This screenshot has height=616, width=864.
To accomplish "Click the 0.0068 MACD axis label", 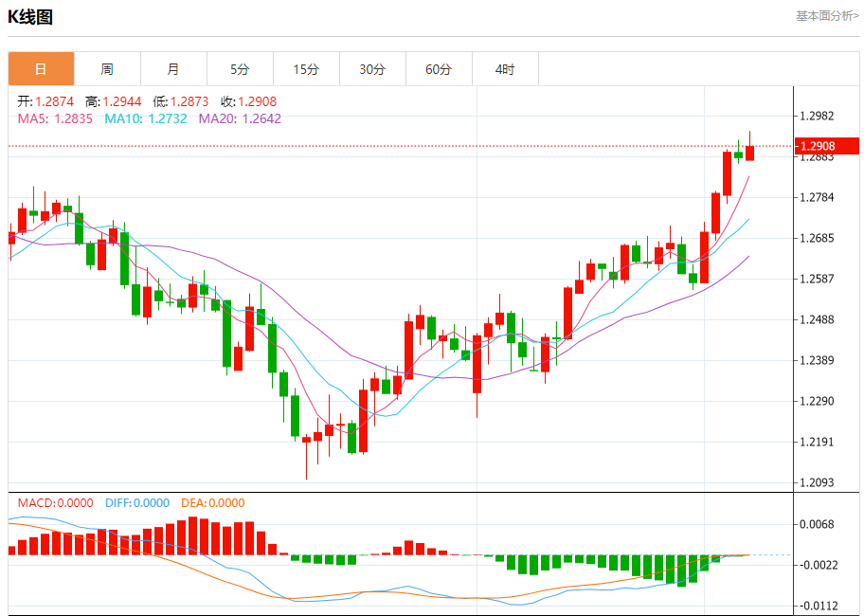I will coord(818,524).
